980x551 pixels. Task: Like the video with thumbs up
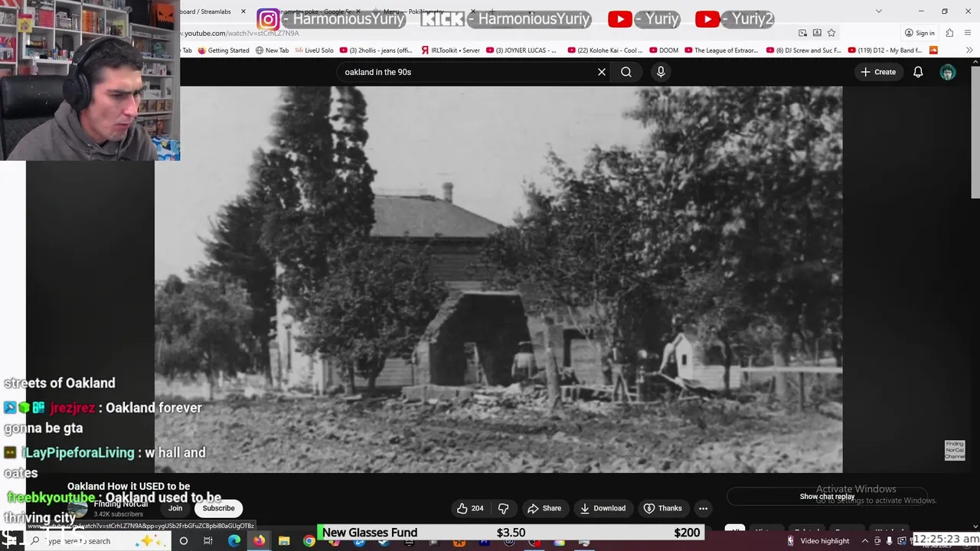tap(470, 508)
